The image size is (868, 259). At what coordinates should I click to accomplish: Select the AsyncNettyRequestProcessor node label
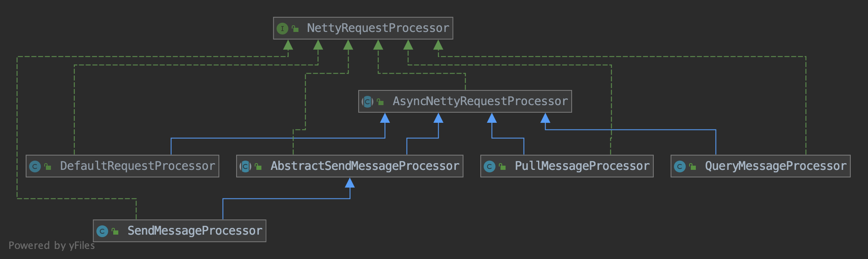480,101
